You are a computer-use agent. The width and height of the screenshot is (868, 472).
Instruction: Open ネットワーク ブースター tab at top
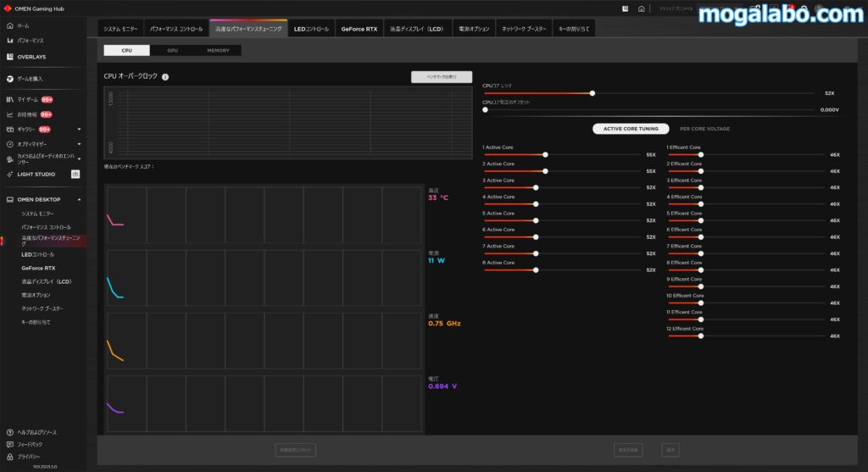click(524, 29)
